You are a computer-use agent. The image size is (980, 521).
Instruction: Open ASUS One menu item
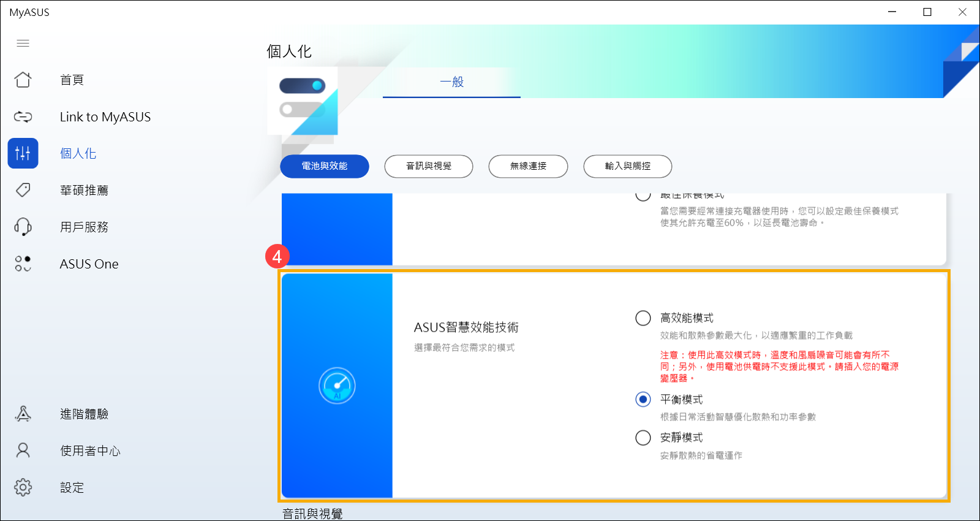[x=89, y=264]
